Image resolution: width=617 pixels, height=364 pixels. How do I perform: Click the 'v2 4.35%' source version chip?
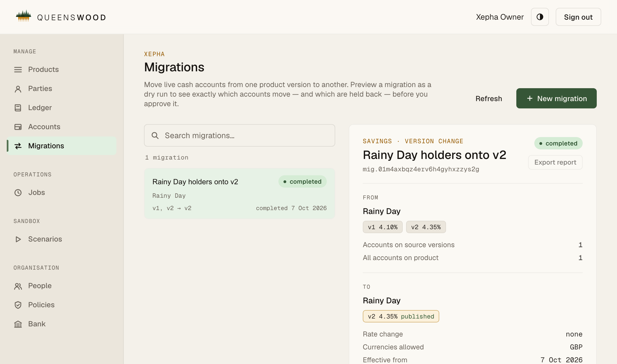coord(426,227)
